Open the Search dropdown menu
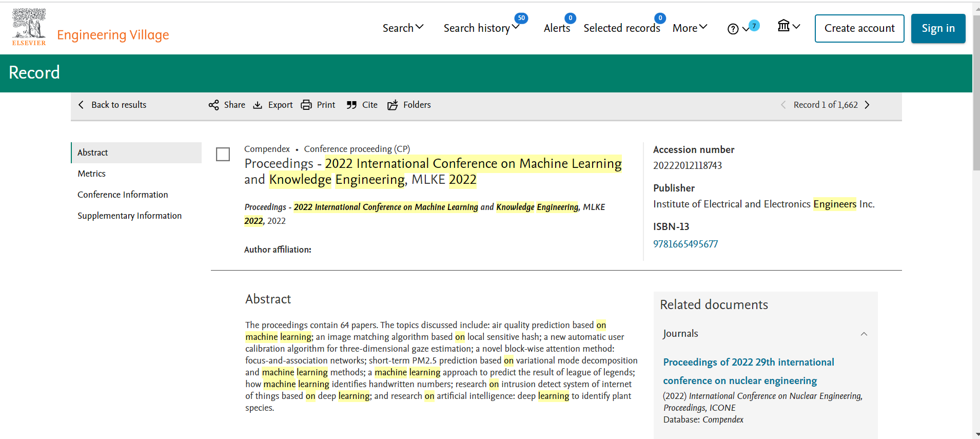The width and height of the screenshot is (980, 439). 403,28
